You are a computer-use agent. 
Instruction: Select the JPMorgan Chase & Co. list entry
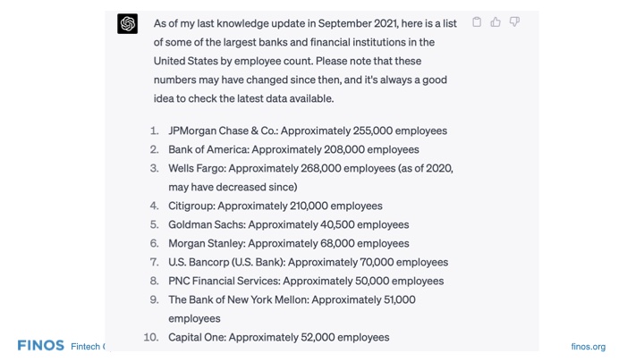pyautogui.click(x=308, y=130)
